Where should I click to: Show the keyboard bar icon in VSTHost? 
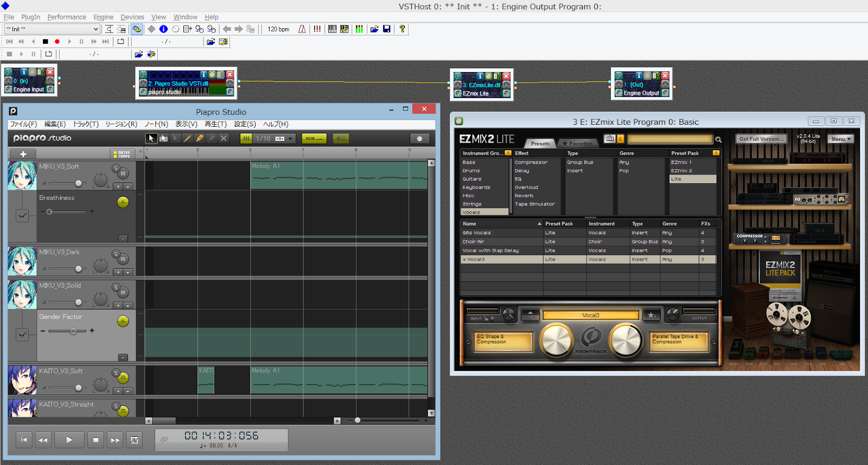coord(332,29)
